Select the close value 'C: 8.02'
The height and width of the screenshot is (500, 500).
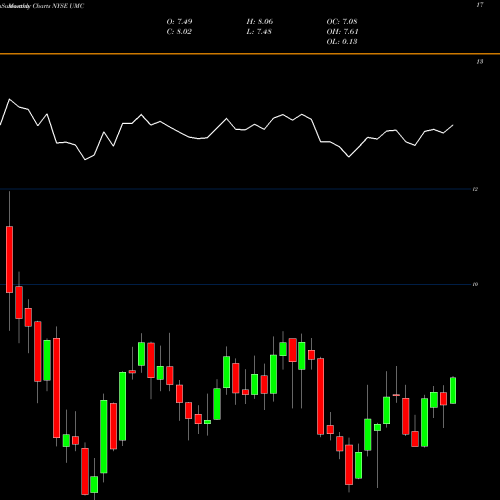coord(179,31)
